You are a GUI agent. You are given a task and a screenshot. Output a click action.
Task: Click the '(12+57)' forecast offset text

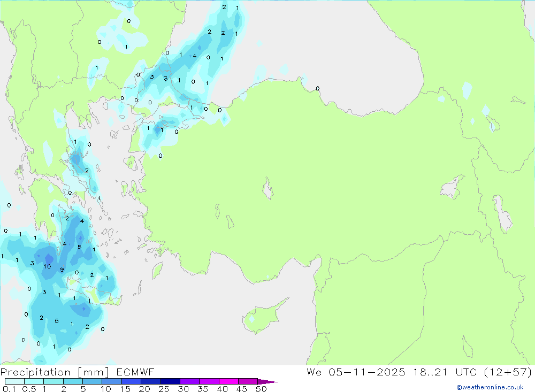pyautogui.click(x=508, y=372)
